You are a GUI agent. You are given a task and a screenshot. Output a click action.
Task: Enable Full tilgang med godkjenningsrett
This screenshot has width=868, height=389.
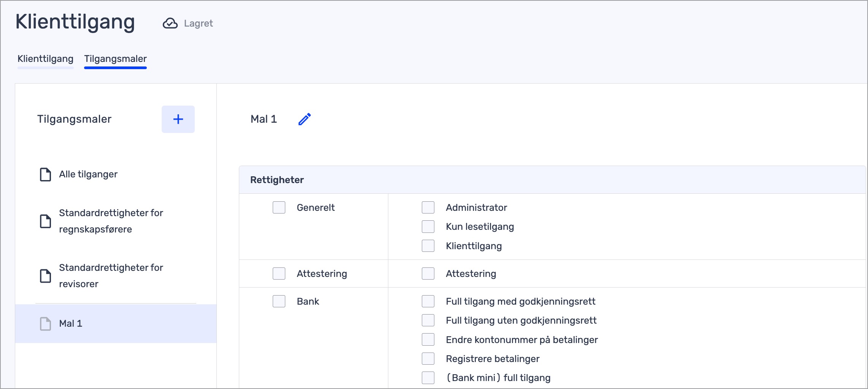428,301
